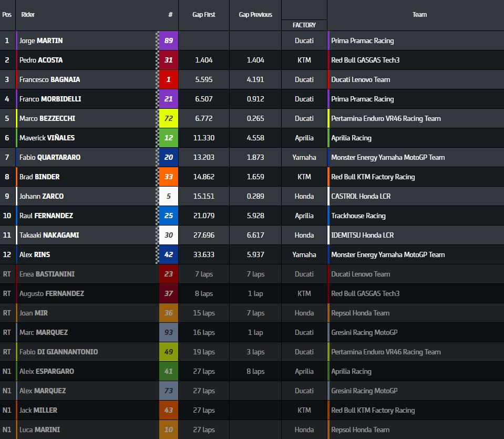Select Takaaki Nakagami's gap first value 27.696

(x=203, y=235)
